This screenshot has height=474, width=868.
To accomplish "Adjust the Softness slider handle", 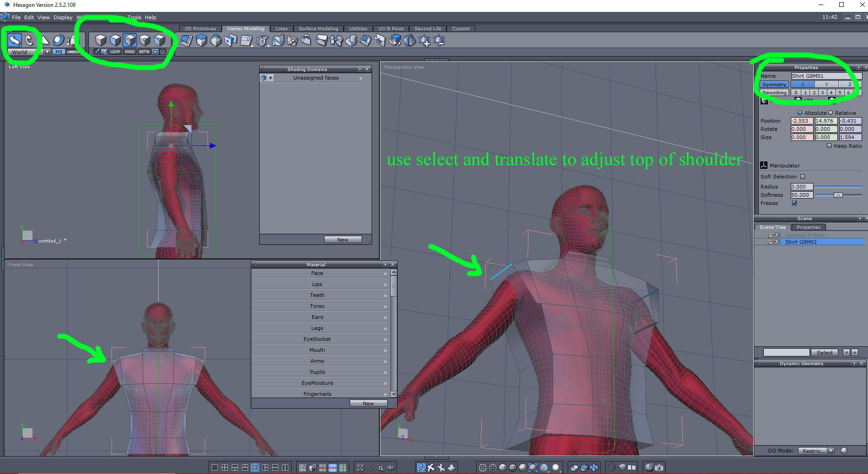I will [838, 195].
